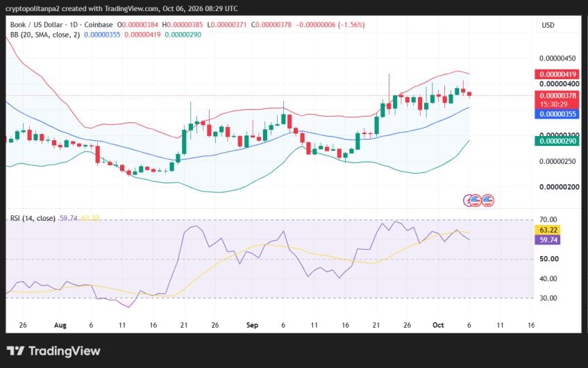Open the USD currency selector

[557, 25]
